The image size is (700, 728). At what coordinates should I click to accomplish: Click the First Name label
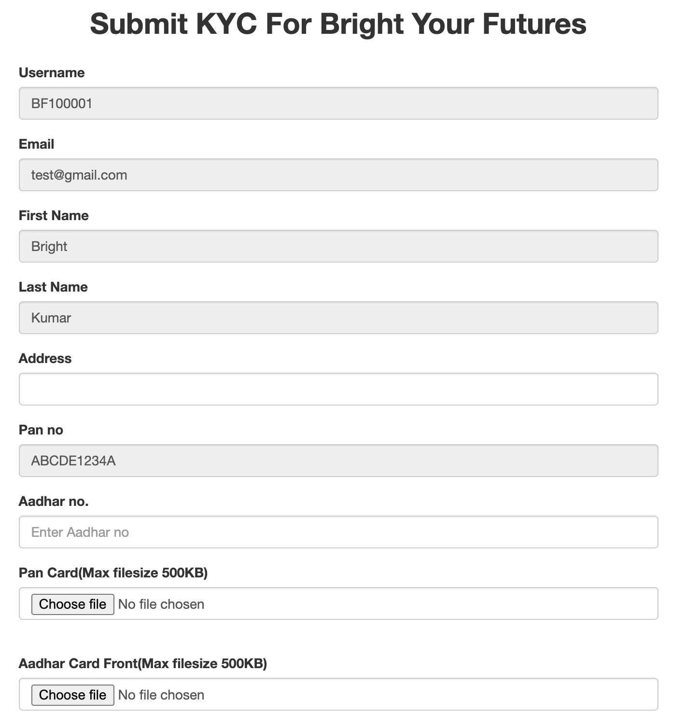(54, 216)
